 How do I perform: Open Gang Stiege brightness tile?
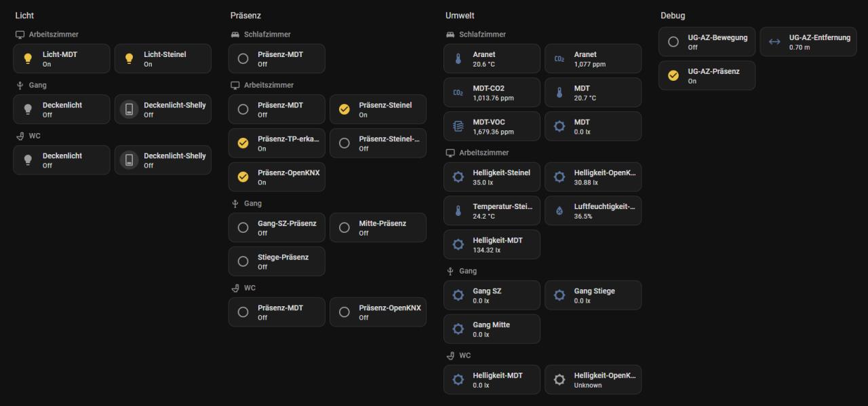click(x=593, y=295)
